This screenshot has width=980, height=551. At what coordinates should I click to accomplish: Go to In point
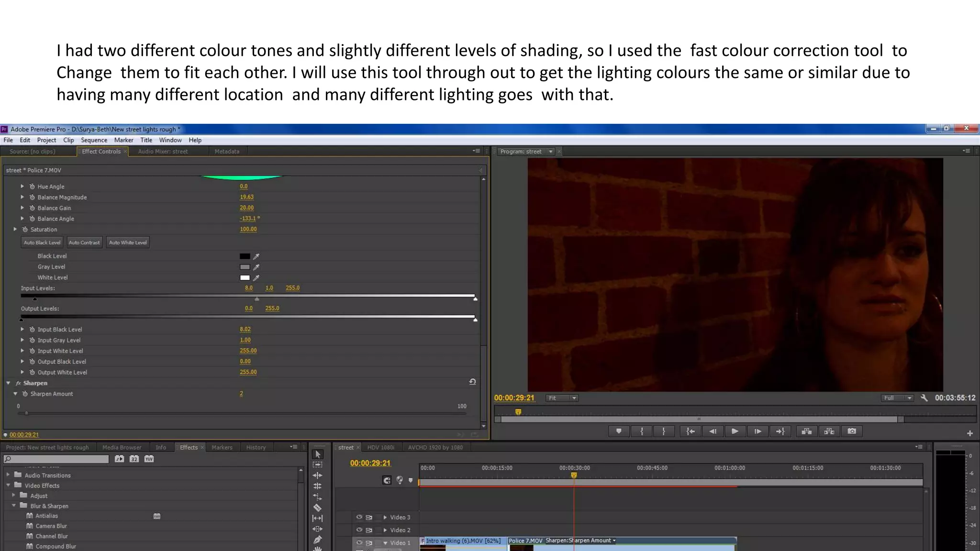tap(690, 431)
